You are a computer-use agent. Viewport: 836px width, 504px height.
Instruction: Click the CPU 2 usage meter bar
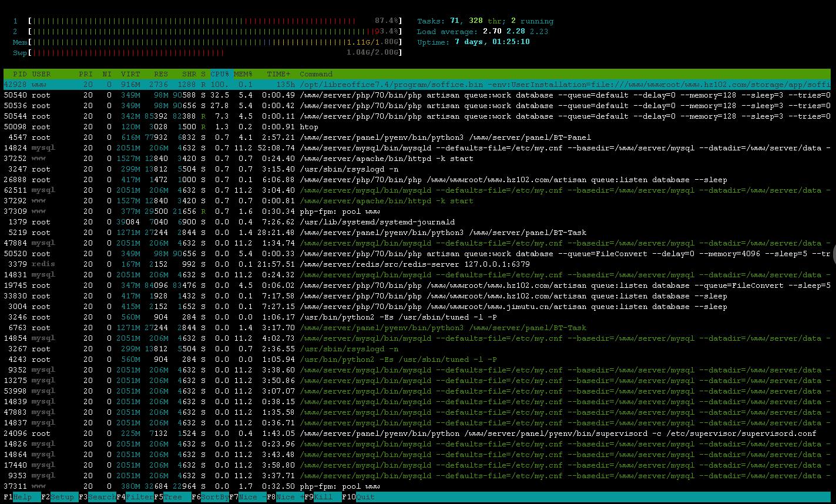point(215,32)
